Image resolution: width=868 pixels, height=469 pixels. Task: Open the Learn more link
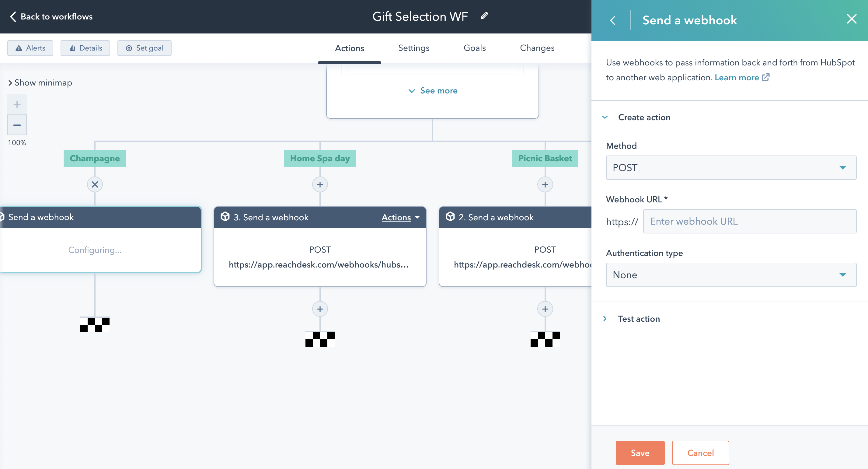[742, 78]
